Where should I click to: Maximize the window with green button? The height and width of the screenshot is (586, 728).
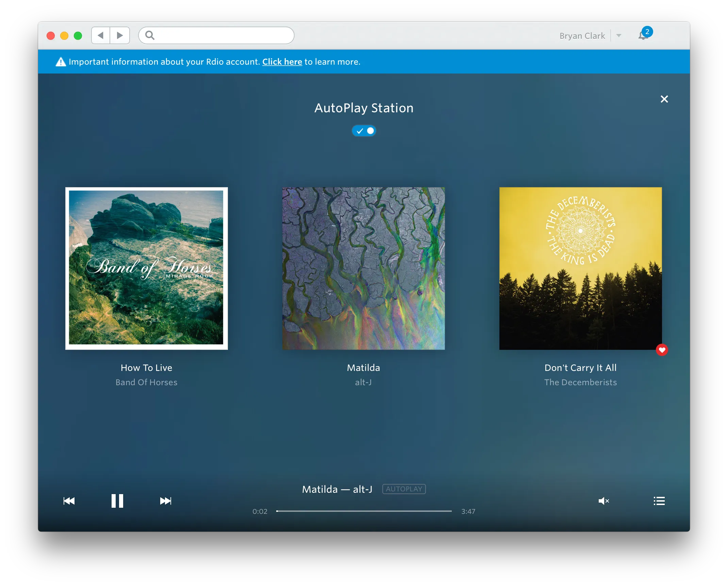tap(78, 35)
